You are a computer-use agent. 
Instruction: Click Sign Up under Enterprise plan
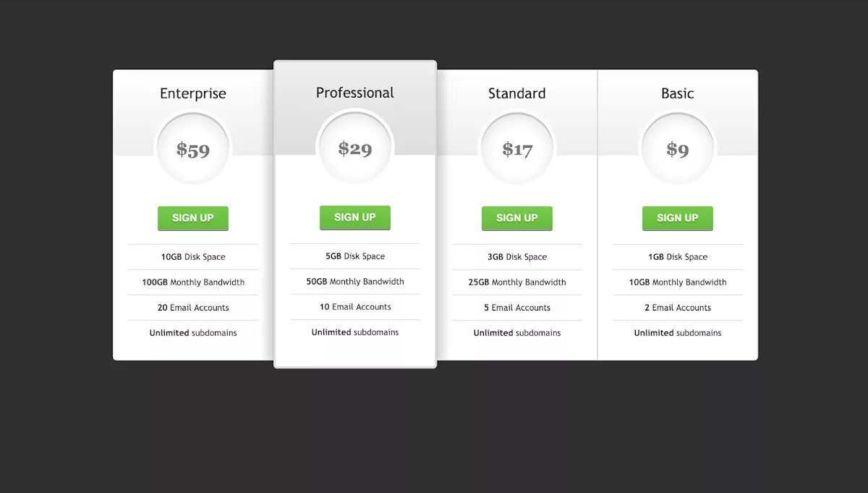[193, 218]
